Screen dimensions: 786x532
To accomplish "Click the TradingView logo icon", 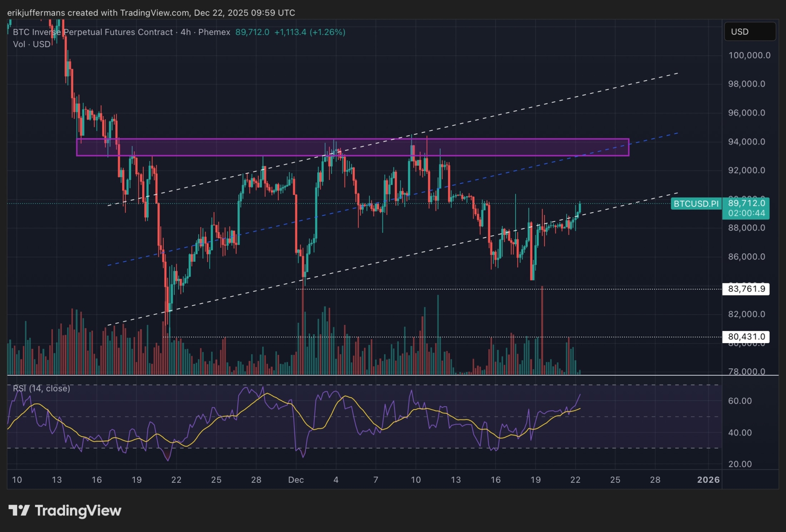I will [x=19, y=510].
